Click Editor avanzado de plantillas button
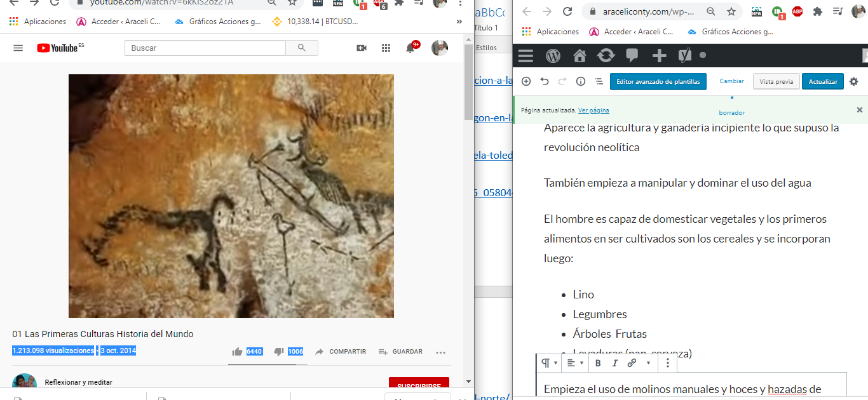The width and height of the screenshot is (868, 400). coord(658,81)
